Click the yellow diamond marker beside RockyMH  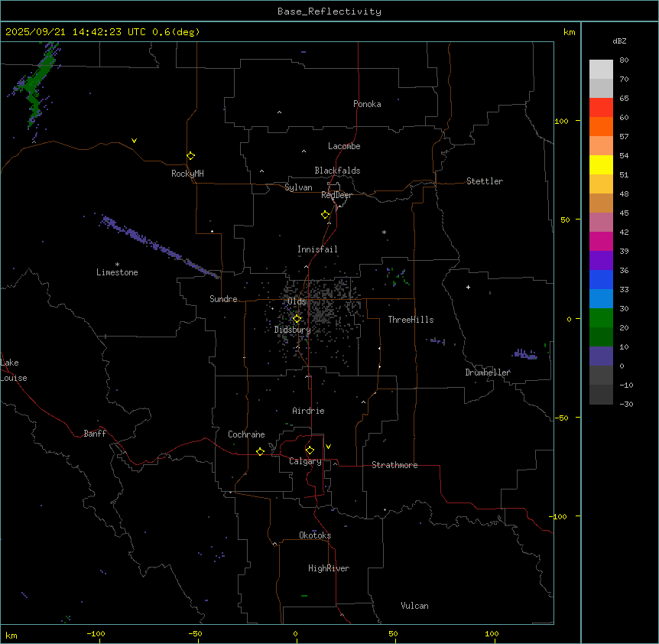[190, 155]
